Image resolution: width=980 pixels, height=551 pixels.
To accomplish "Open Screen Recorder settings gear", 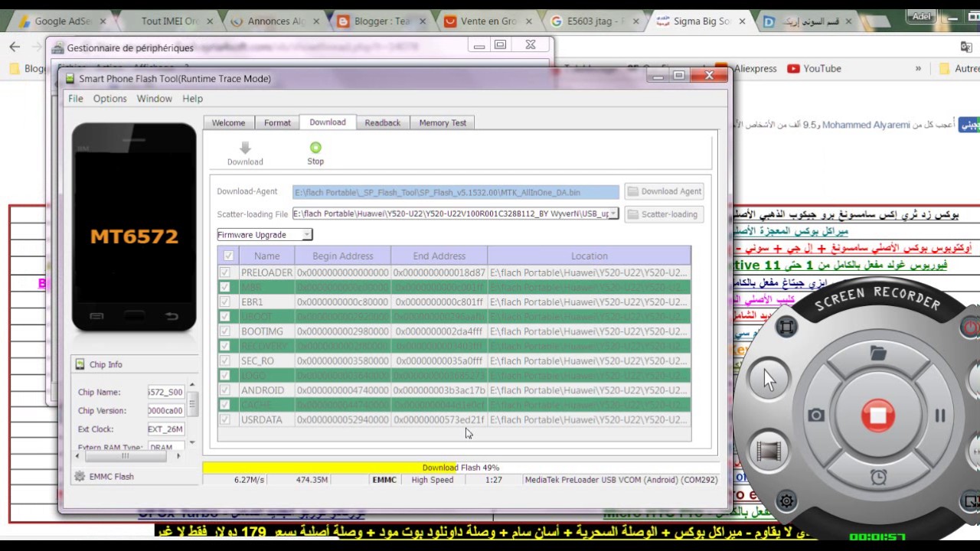I will coord(786,502).
